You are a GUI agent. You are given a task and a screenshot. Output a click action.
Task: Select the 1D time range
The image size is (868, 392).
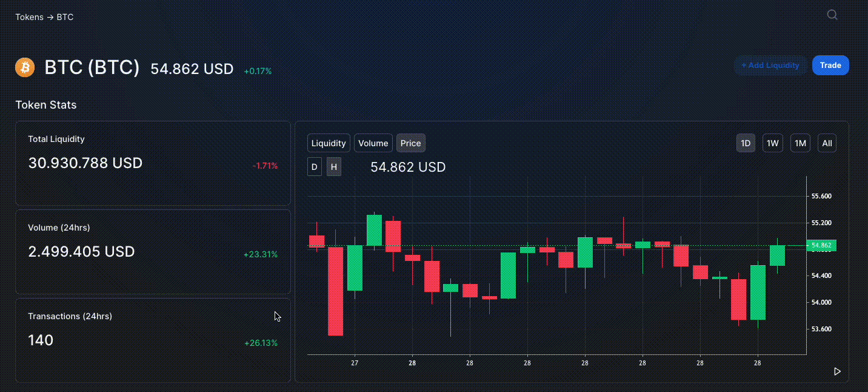point(746,143)
